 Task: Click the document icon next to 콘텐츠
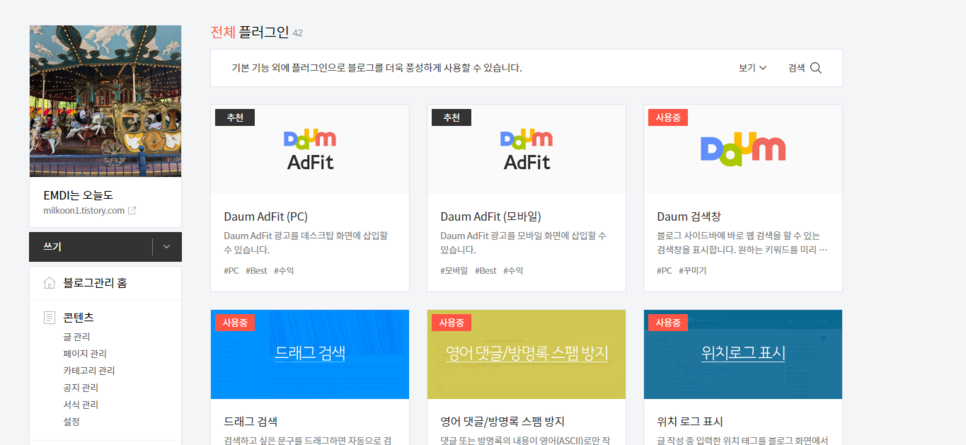point(49,318)
